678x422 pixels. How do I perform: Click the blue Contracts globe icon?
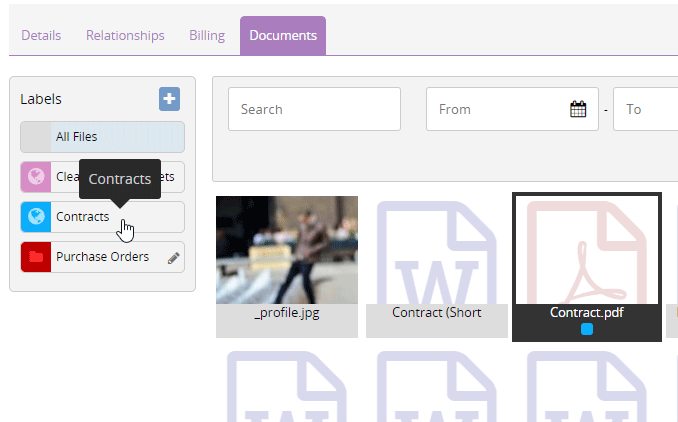pyautogui.click(x=36, y=217)
